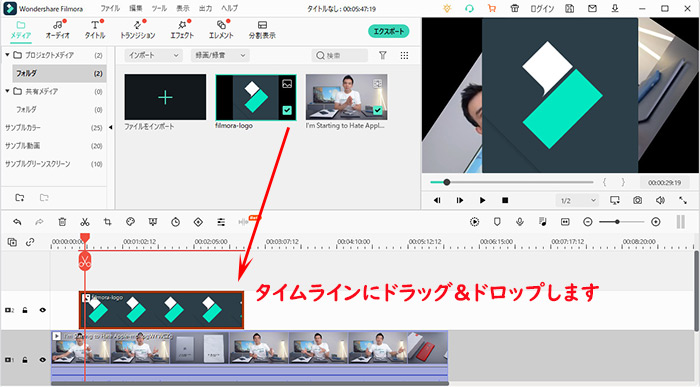
Task: Collapse the プロジェクトメディア tree
Action: (8, 55)
